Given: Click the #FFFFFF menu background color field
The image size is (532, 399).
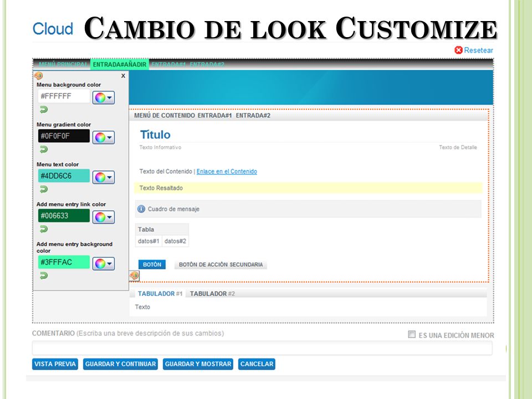Looking at the screenshot, I should point(64,96).
